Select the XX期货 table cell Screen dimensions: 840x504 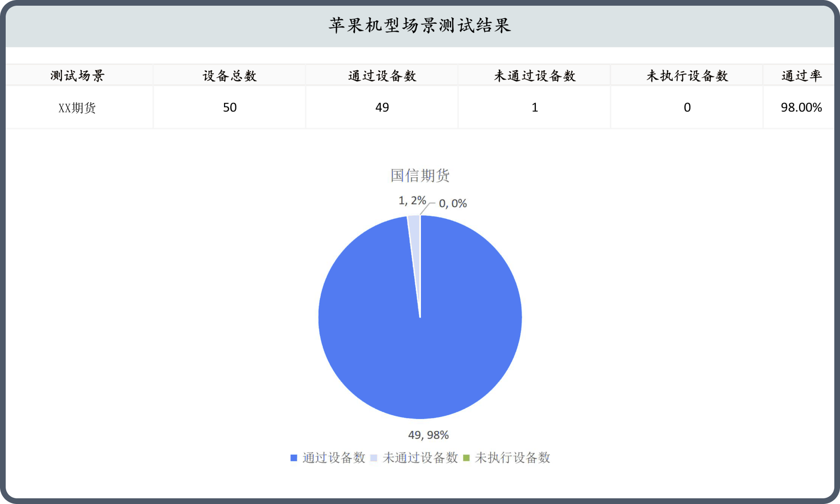(77, 108)
